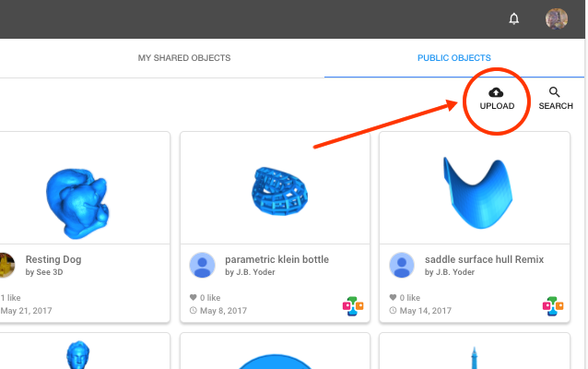Click the 'Resting Dog' title
Screen dimensions: 588x369
53,259
